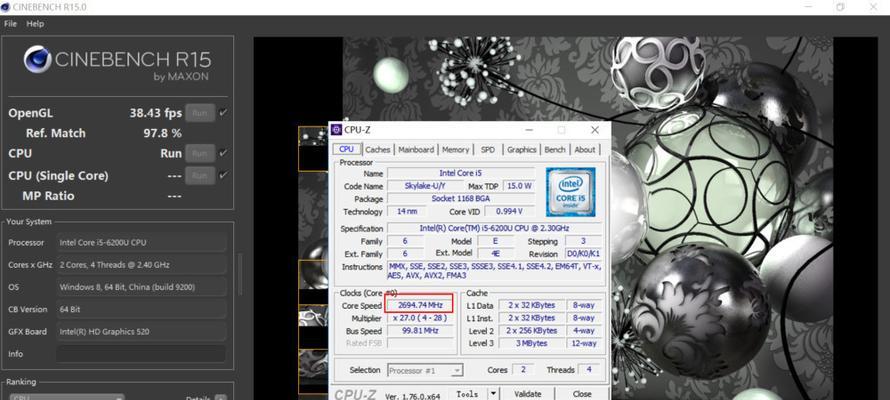Close the Cinebench window
The image size is (890, 400).
(x=874, y=7)
